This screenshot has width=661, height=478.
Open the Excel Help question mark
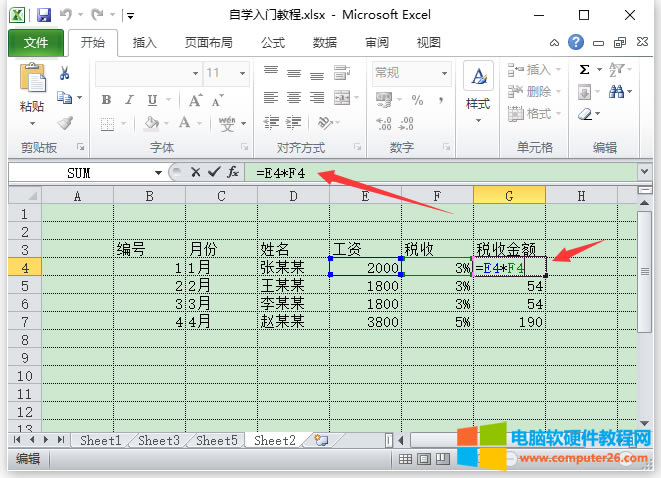pyautogui.click(x=576, y=43)
